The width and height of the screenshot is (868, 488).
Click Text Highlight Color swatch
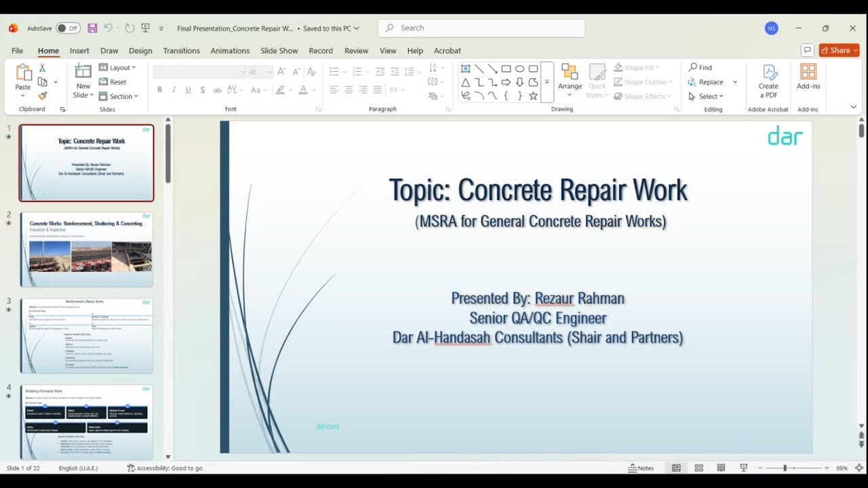[x=280, y=89]
